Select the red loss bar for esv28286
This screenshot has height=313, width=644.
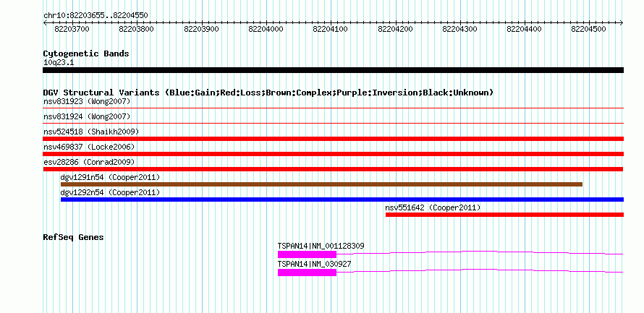pos(333,169)
